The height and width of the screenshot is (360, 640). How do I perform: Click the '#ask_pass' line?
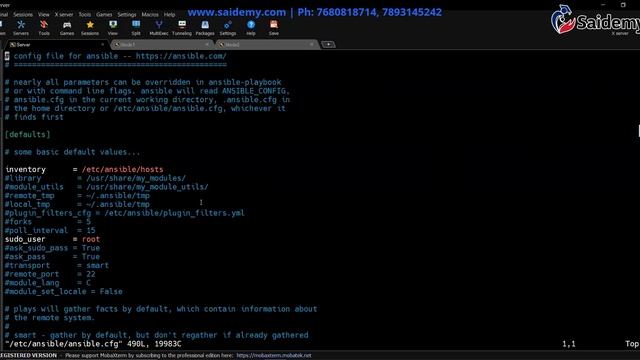[x=52, y=257]
